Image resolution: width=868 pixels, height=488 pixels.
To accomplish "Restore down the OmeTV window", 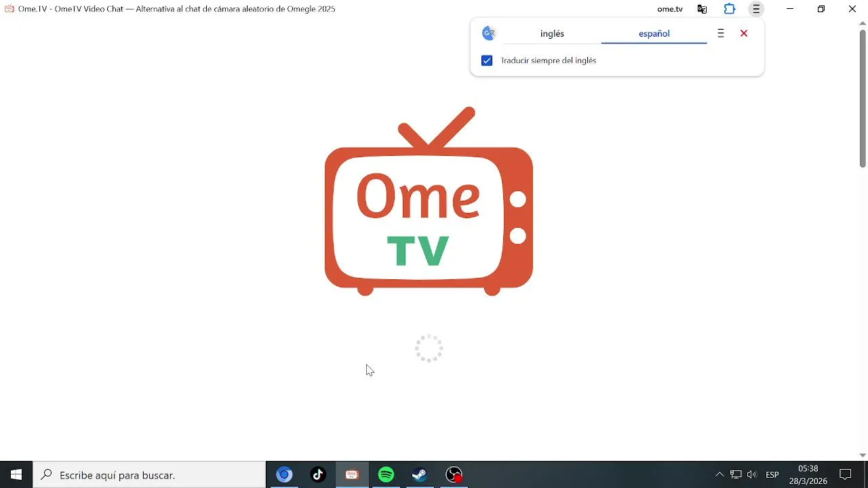I will (x=821, y=9).
